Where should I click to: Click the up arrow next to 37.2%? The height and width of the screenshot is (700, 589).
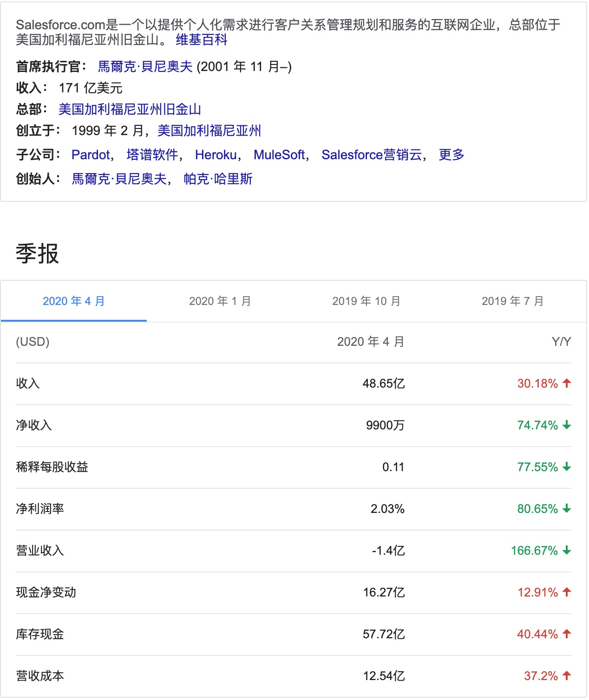[x=567, y=676]
